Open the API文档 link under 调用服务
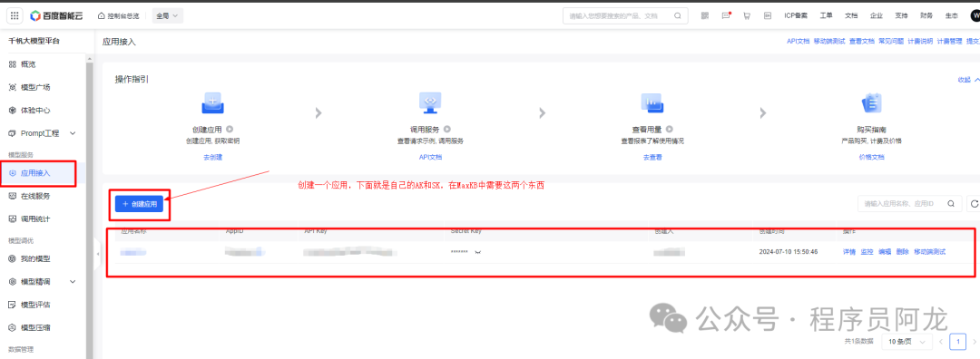 tap(431, 158)
